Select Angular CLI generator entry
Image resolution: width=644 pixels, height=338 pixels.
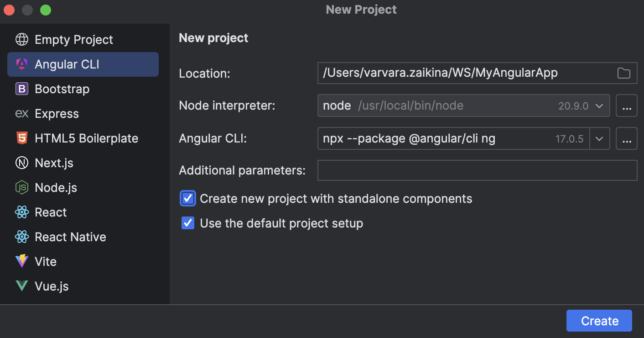[67, 64]
